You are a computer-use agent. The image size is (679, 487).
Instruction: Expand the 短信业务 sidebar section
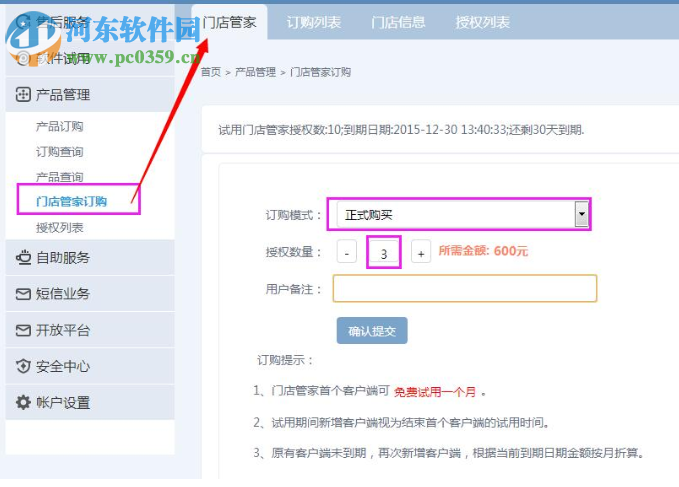pyautogui.click(x=90, y=294)
